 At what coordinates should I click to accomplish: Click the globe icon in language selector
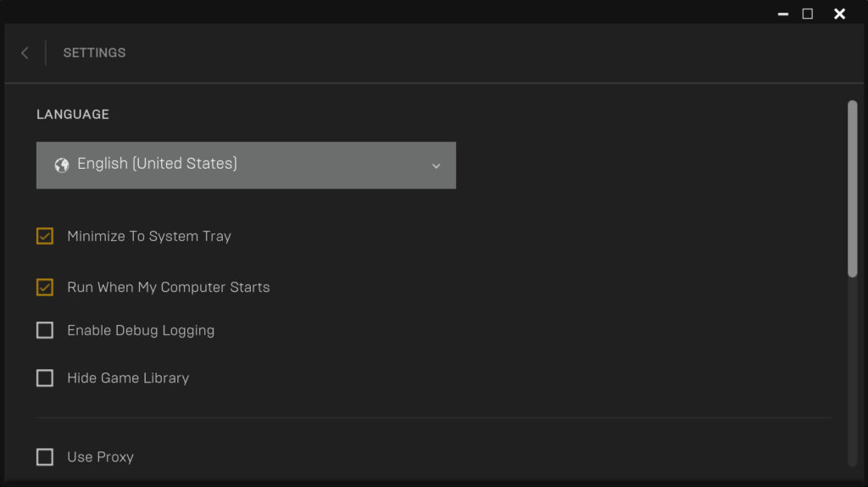pos(61,165)
